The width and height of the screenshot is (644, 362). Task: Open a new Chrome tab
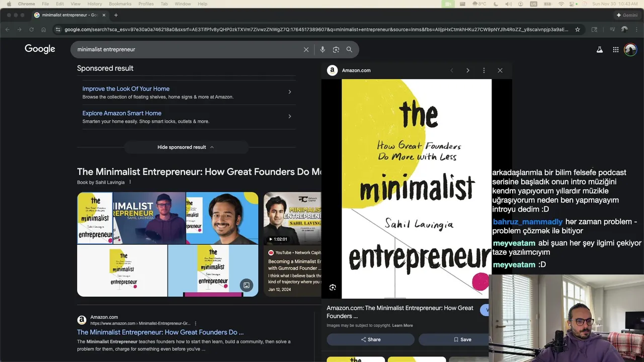click(116, 15)
